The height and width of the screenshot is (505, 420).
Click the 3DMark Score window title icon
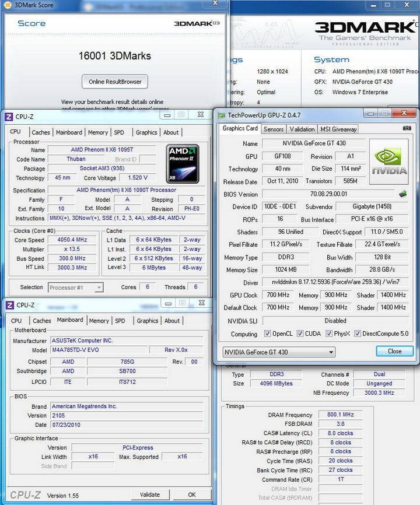7,5
